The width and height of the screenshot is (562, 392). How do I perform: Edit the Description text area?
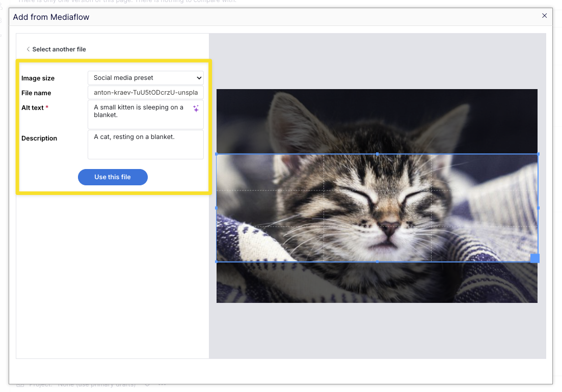coord(146,144)
